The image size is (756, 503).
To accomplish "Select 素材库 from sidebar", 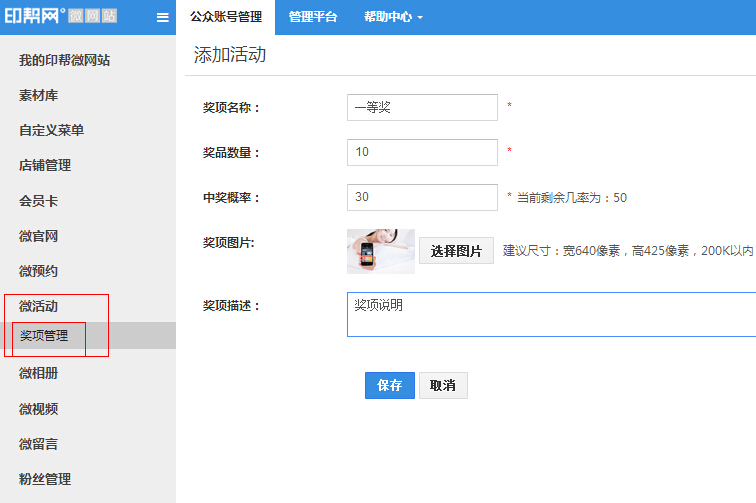I will pos(38,95).
